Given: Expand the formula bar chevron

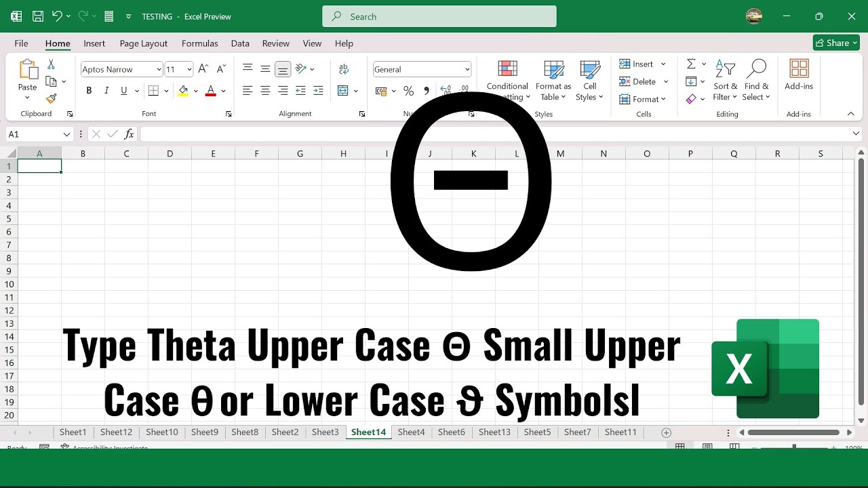Looking at the screenshot, I should click(856, 134).
